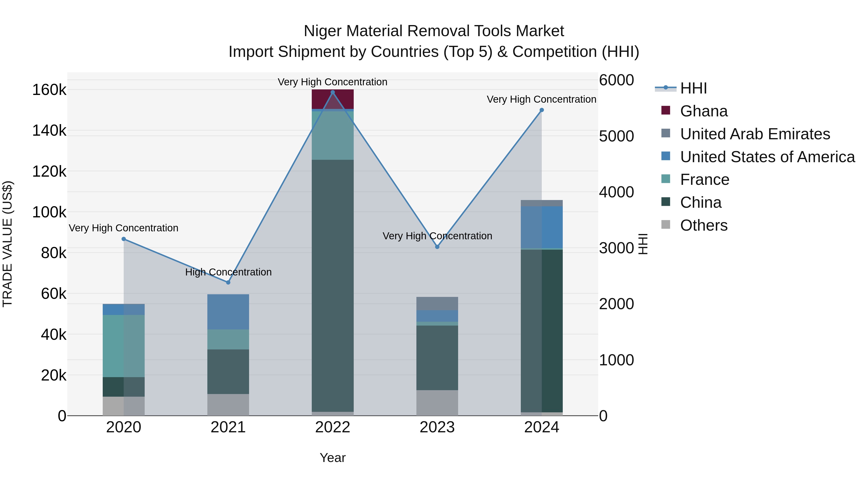Click the France segment of the 2022 bar

[332, 136]
